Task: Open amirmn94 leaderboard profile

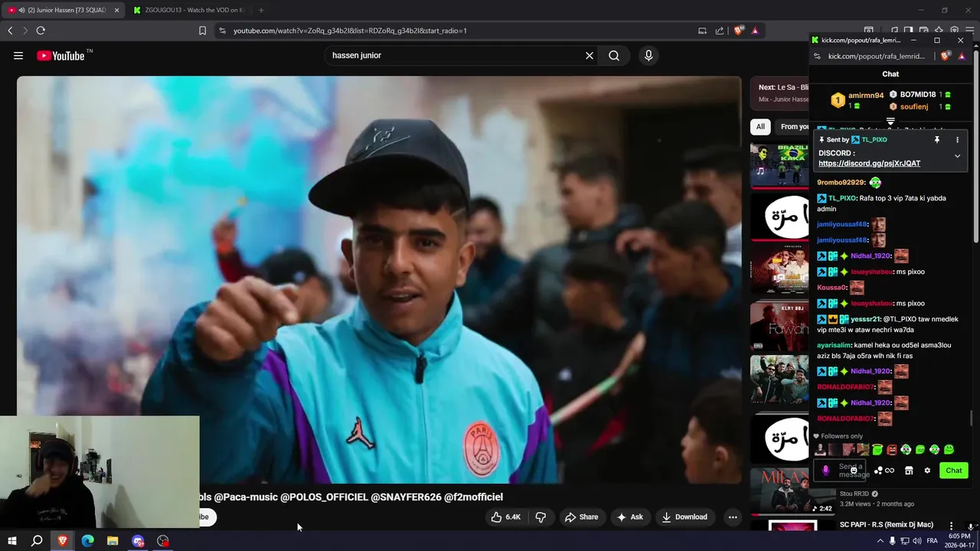Action: (x=866, y=96)
